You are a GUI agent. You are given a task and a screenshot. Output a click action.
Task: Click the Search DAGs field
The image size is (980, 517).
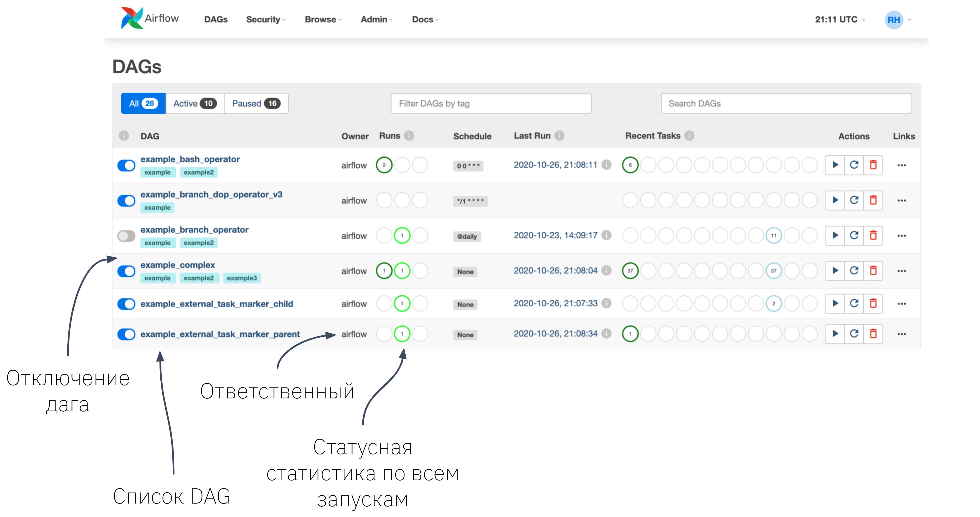click(786, 103)
